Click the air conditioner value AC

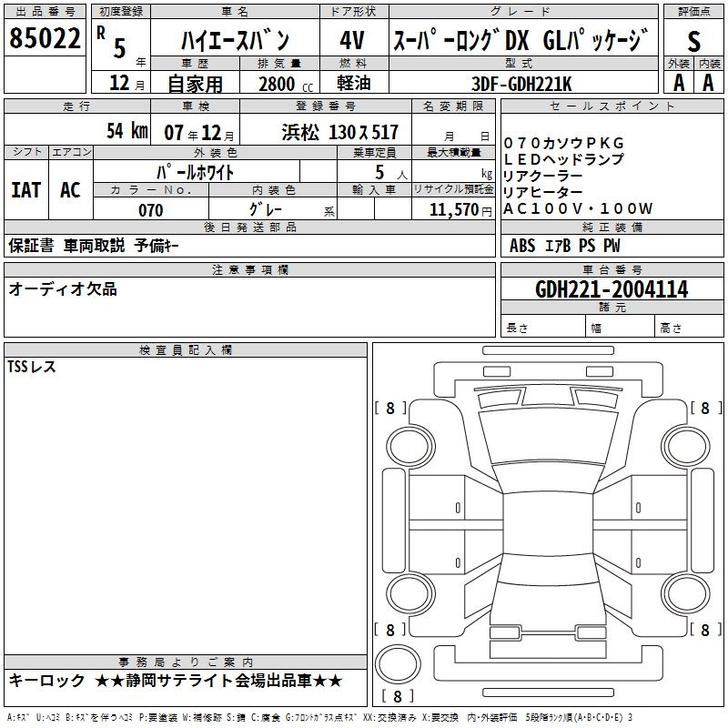pos(70,190)
